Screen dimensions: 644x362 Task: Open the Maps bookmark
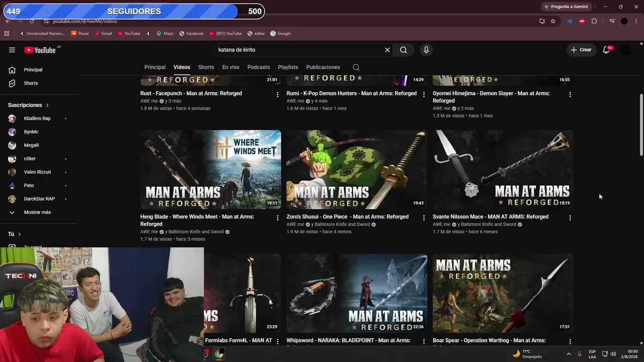pos(165,34)
